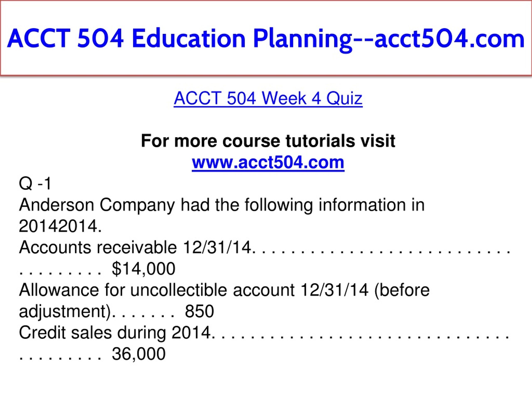Image resolution: width=532 pixels, height=399 pixels.
Task: Click the Q -1 question label
Action: [x=35, y=183]
